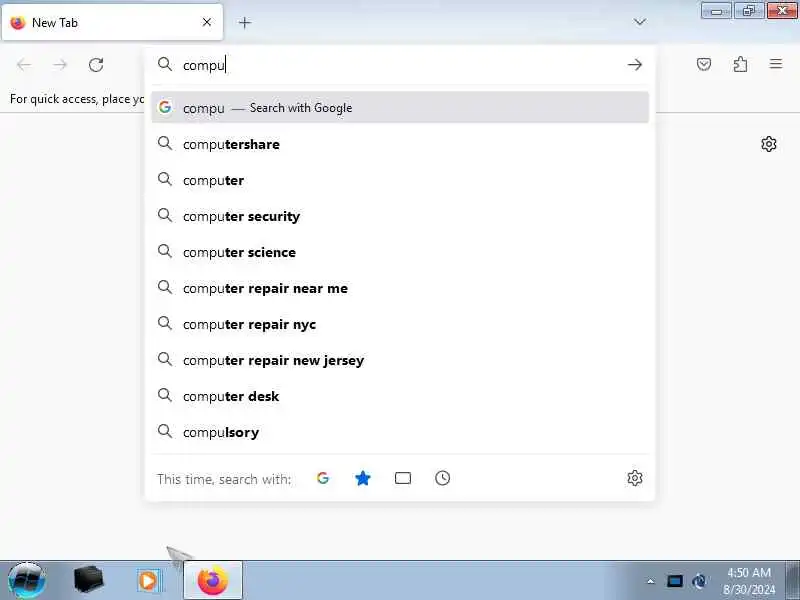Search Bookmarks with the star icon
Viewport: 800px width, 600px height.
point(362,479)
